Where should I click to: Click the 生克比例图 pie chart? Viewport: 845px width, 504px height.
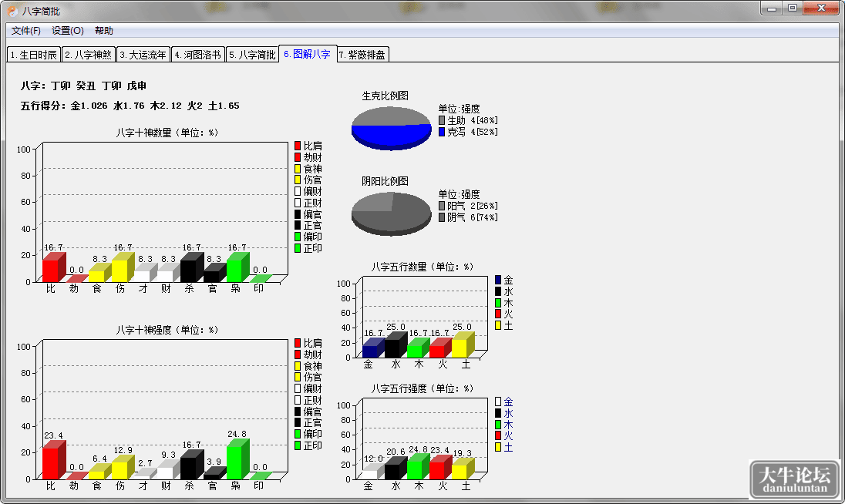tap(392, 128)
